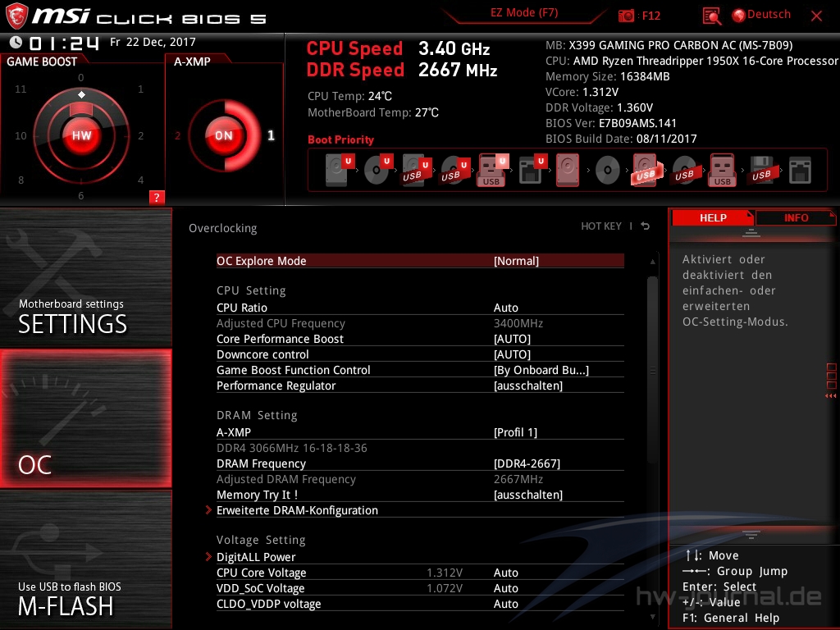Select A-XMP profile 2

(x=178, y=135)
